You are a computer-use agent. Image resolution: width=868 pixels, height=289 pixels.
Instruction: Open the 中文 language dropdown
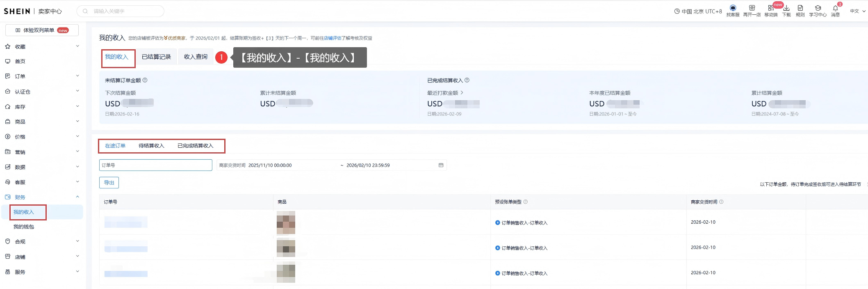point(858,11)
